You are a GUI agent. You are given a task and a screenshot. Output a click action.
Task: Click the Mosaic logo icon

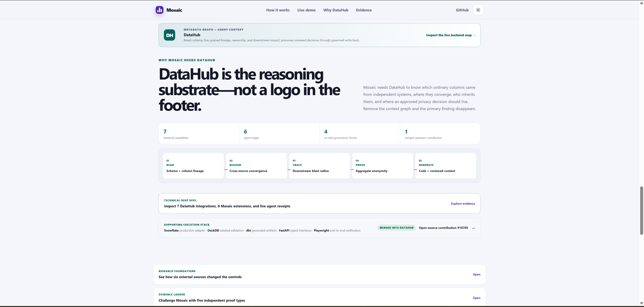[x=160, y=10]
